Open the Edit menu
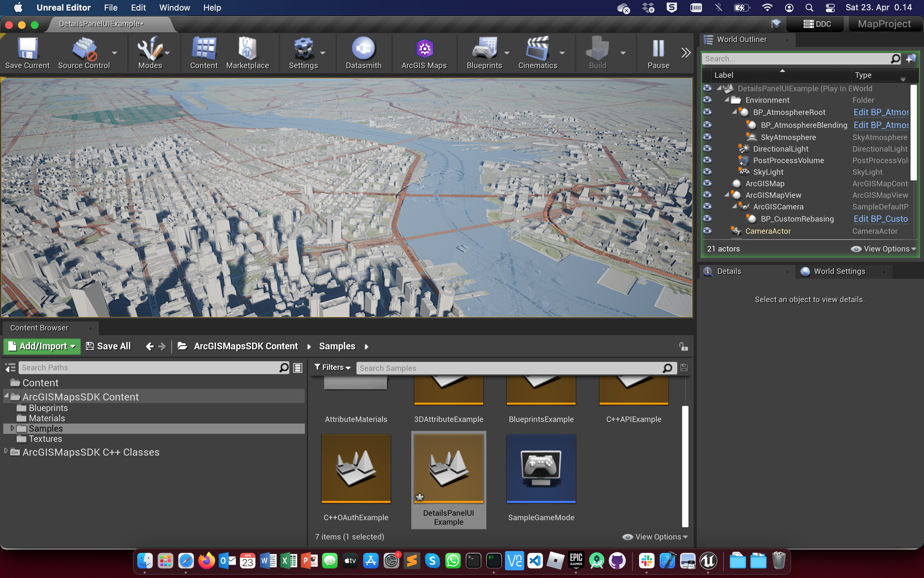 (x=138, y=8)
